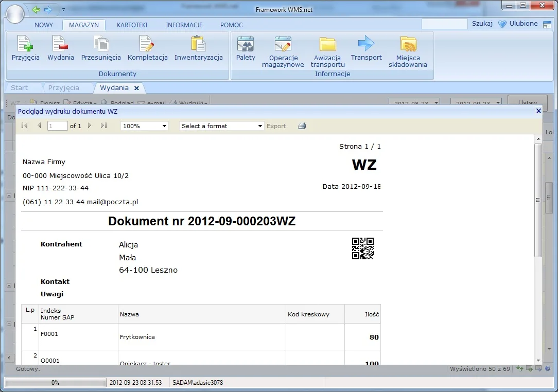This screenshot has height=392, width=558.
Task: Click the load more rows status icon
Action: coord(529,369)
